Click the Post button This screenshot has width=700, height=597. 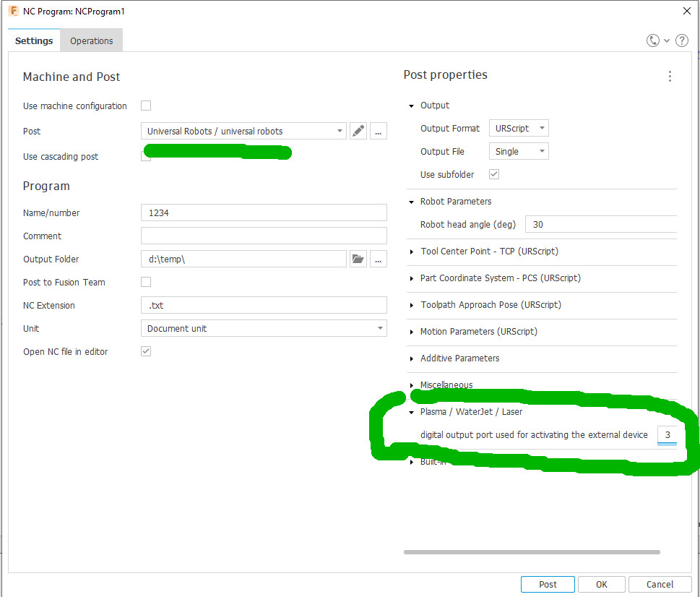pyautogui.click(x=547, y=584)
